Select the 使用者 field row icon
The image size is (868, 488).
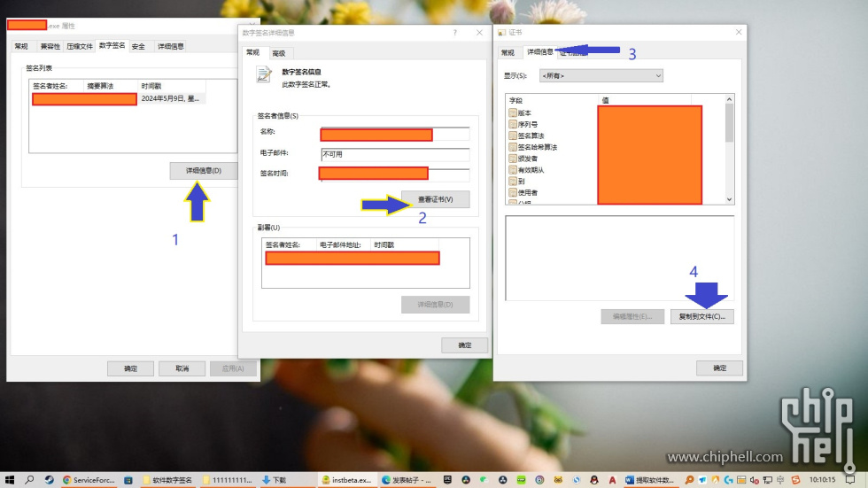513,192
